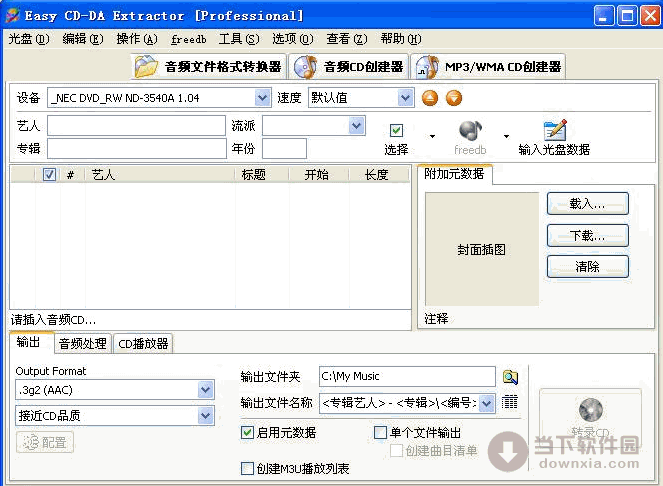Viewport: 663px width, 486px height.
Task: Click the 配置 button
Action: [45, 442]
